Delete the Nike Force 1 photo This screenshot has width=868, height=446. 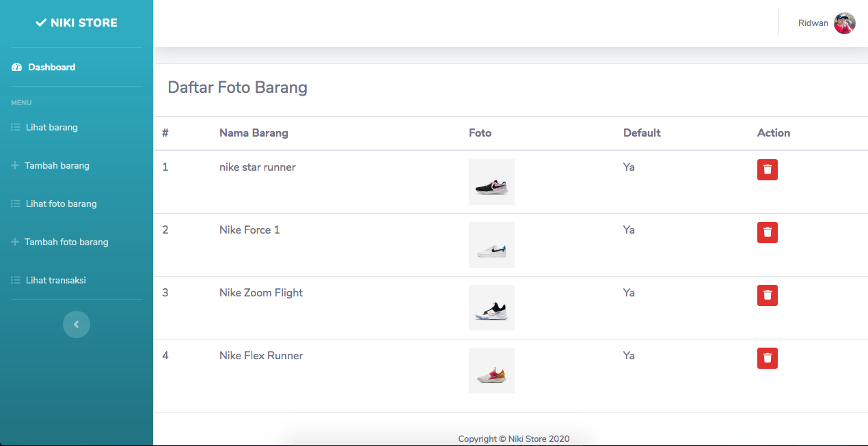[768, 232]
